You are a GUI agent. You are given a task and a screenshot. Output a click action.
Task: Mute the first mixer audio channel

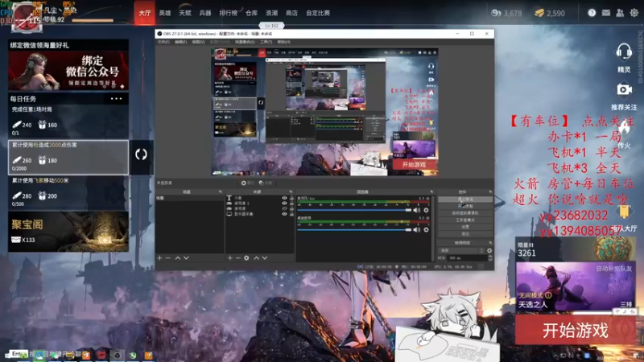coord(417,210)
